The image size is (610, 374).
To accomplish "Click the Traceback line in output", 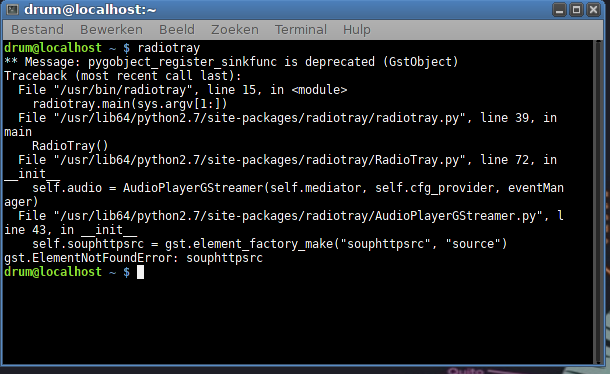I will click(123, 76).
